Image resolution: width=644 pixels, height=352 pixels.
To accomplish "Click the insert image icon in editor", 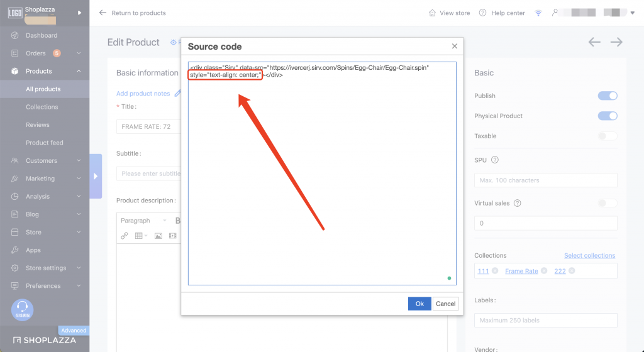I will point(158,236).
